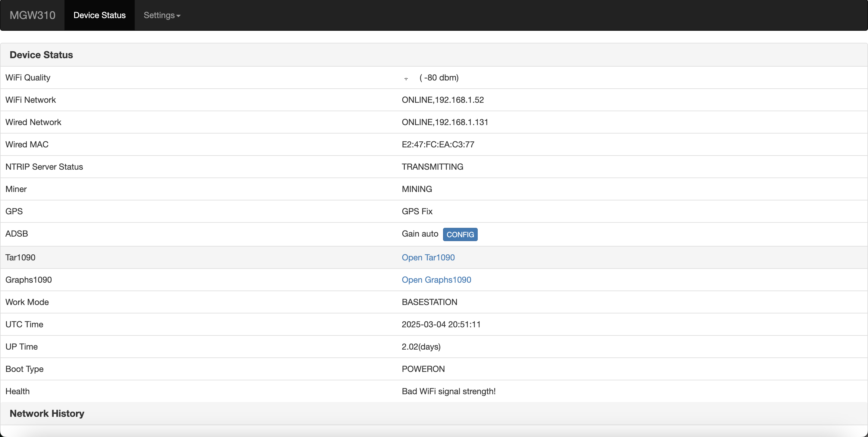Open the Graphs1090 link

pos(436,280)
